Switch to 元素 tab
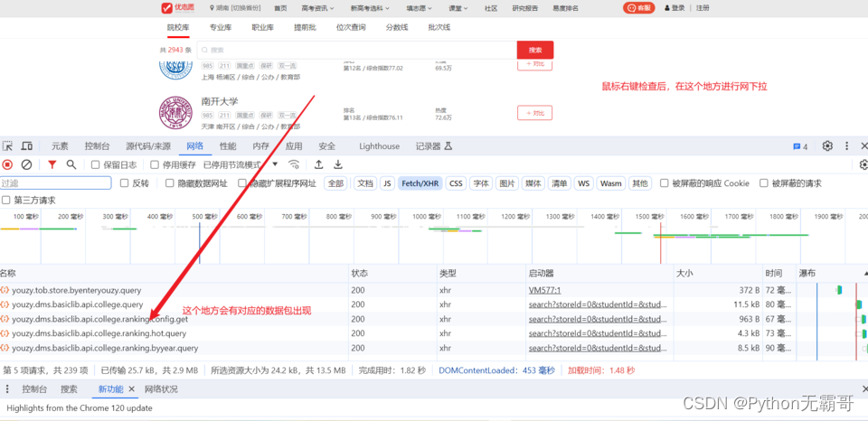 tap(60, 146)
